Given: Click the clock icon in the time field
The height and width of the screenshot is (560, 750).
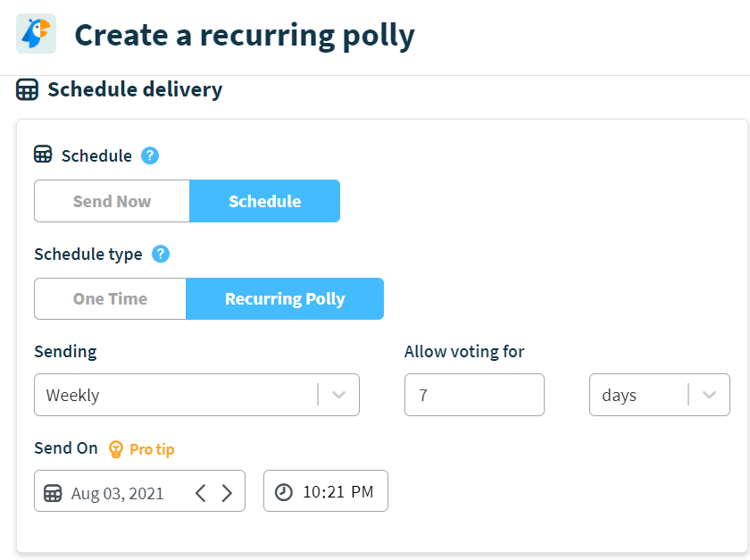Looking at the screenshot, I should coord(285,490).
